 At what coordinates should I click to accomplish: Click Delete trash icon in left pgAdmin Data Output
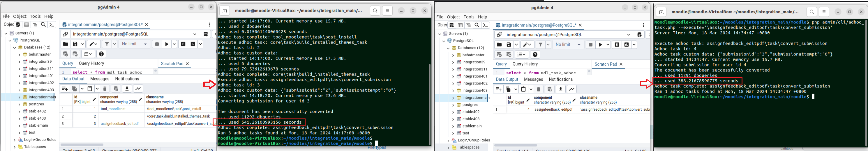105,89
